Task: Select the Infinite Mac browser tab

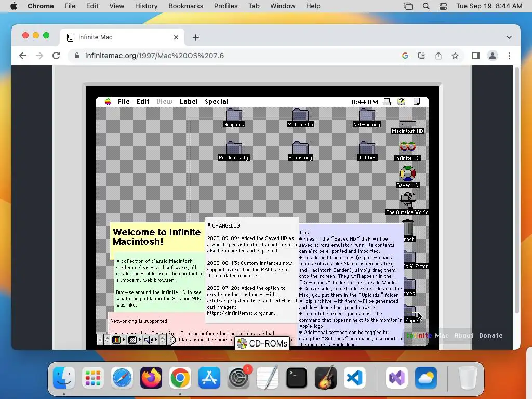Action: click(x=122, y=37)
